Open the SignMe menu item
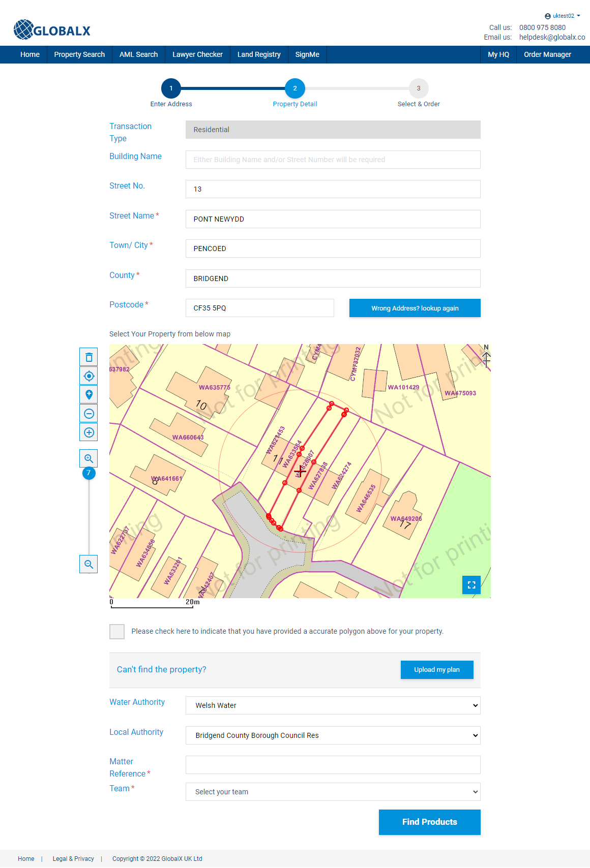 click(307, 54)
